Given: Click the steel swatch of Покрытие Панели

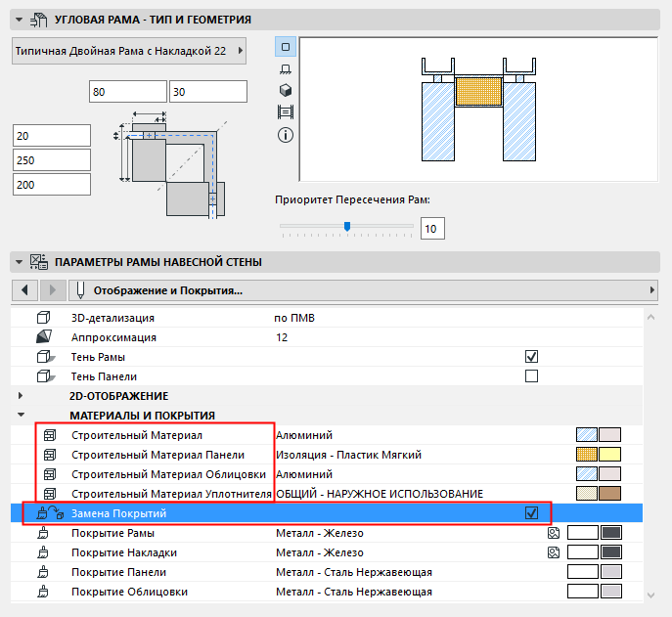Looking at the screenshot, I should pyautogui.click(x=611, y=572).
